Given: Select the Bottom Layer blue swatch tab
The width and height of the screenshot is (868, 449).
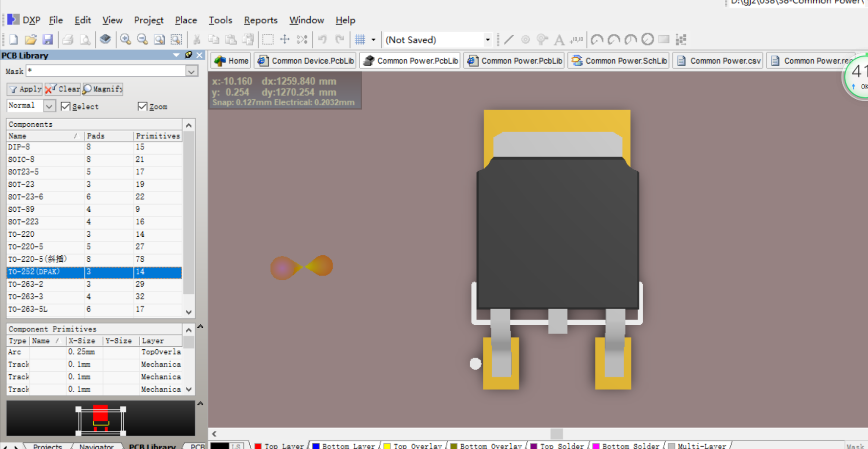Looking at the screenshot, I should click(x=344, y=446).
